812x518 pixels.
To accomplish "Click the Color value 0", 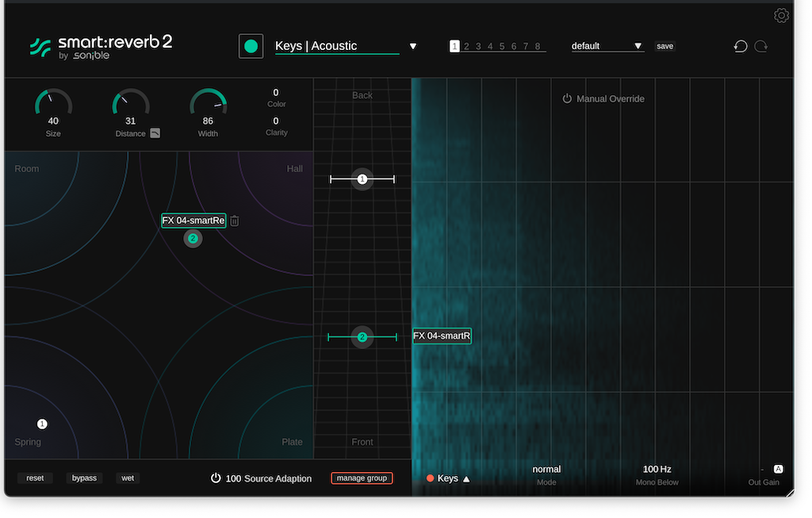I will pos(275,92).
